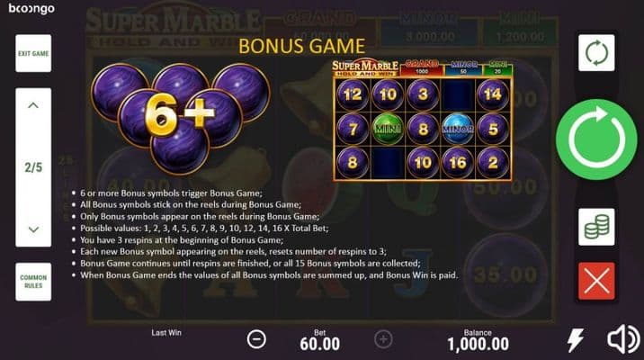Open Common Rules page
Image resolution: width=644 pixels, height=360 pixels.
[x=33, y=282]
